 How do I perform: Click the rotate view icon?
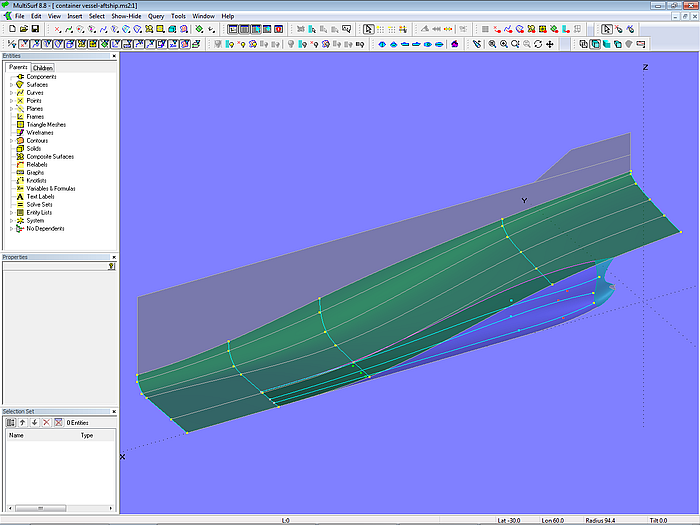538,44
